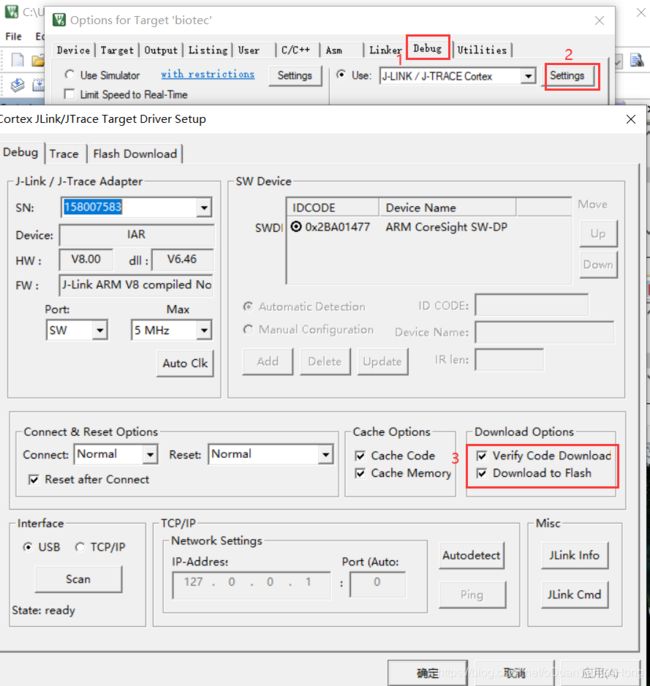This screenshot has width=650, height=686.
Task: Switch to the Trace tab
Action: click(64, 154)
